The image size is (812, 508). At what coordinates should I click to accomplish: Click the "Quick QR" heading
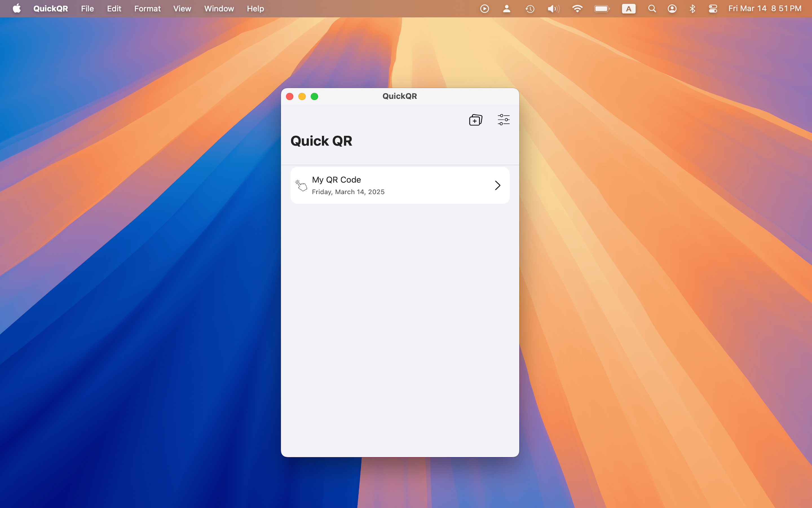click(x=321, y=141)
